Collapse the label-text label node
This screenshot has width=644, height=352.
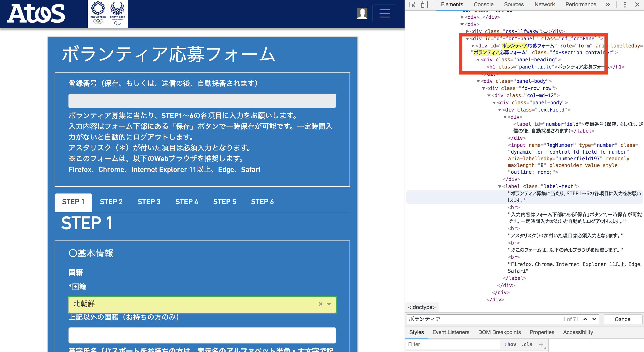499,186
